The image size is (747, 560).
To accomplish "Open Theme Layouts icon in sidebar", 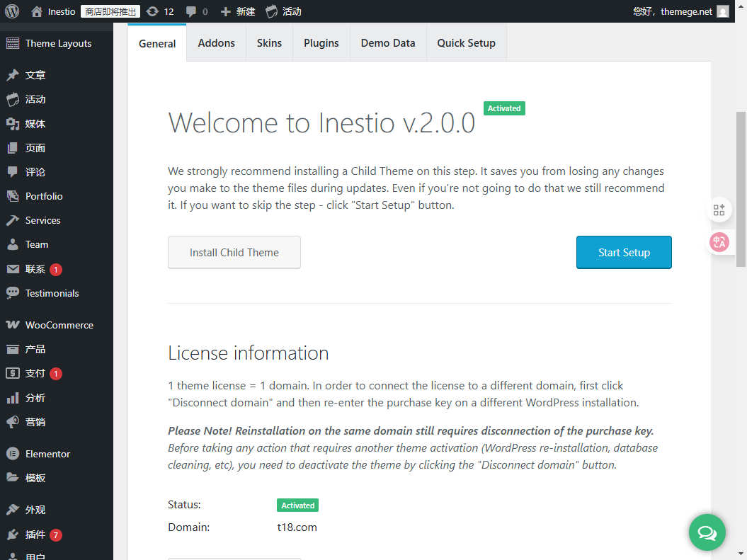I will tap(13, 43).
